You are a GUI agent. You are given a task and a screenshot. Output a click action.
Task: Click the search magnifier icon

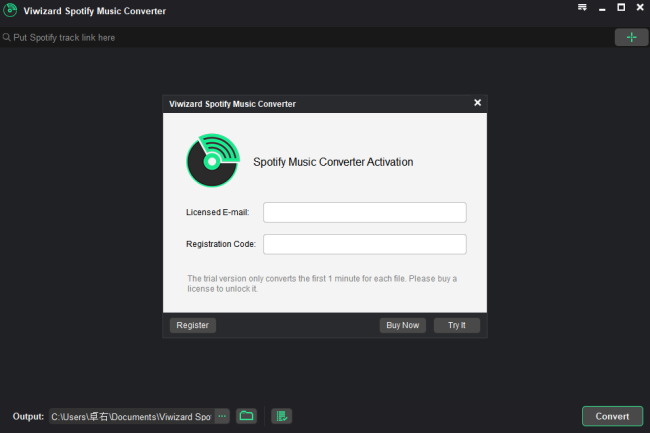pos(6,38)
